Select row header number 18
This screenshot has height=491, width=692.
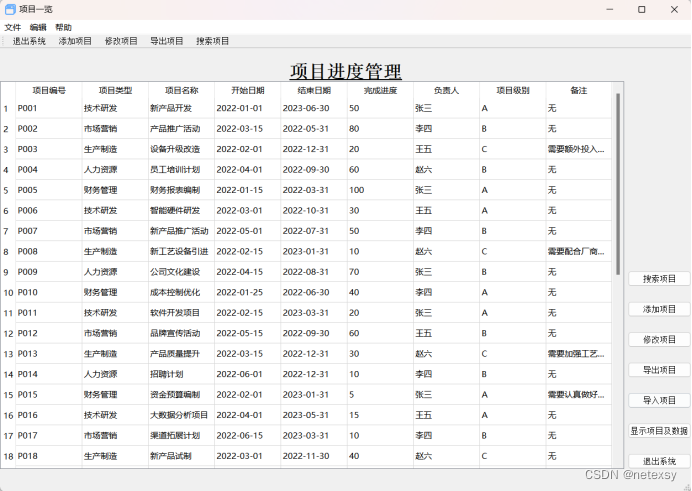(8, 456)
